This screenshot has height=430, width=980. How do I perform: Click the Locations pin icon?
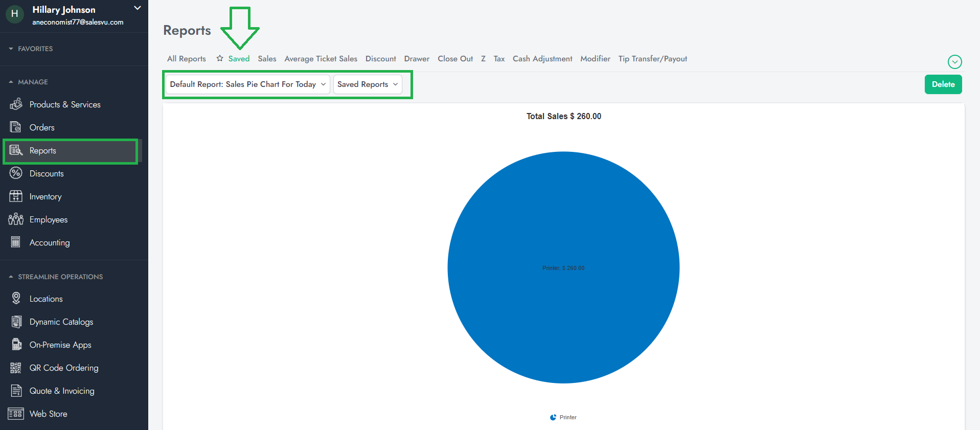pos(16,298)
